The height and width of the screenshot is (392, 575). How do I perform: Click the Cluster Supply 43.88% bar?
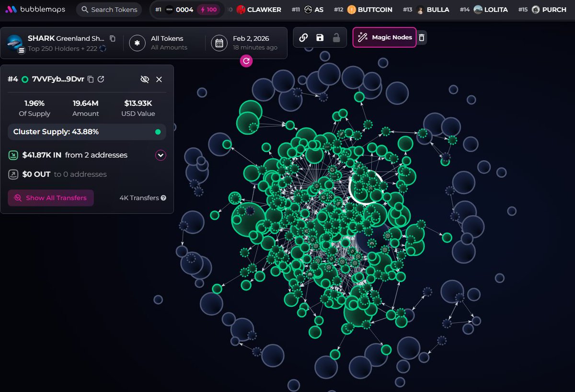(87, 132)
